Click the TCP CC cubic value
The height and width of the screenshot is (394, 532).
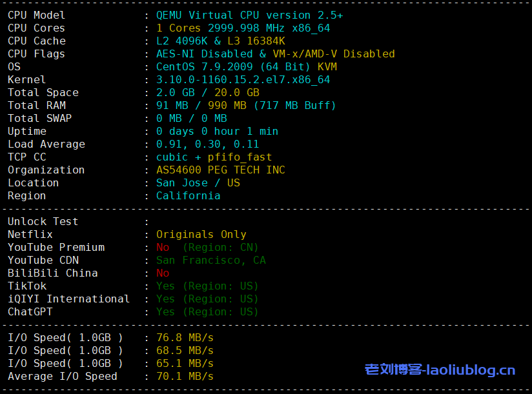[x=172, y=157]
